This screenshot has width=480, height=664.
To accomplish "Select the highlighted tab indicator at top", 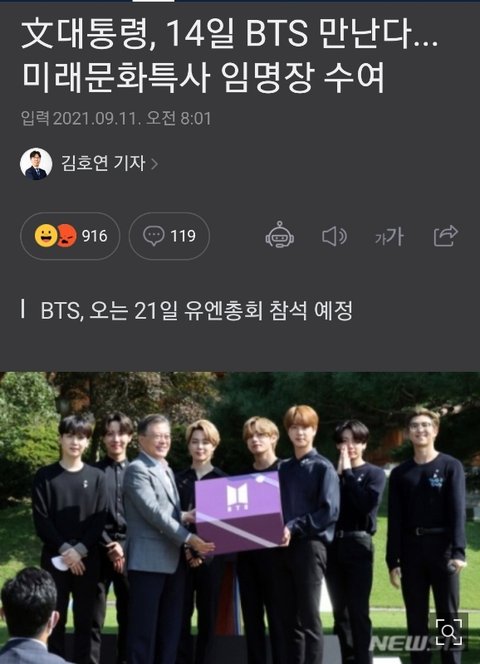I will coord(153,1).
